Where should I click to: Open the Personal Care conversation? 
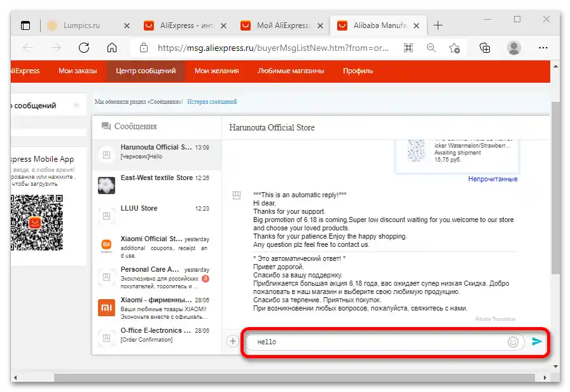pyautogui.click(x=156, y=277)
